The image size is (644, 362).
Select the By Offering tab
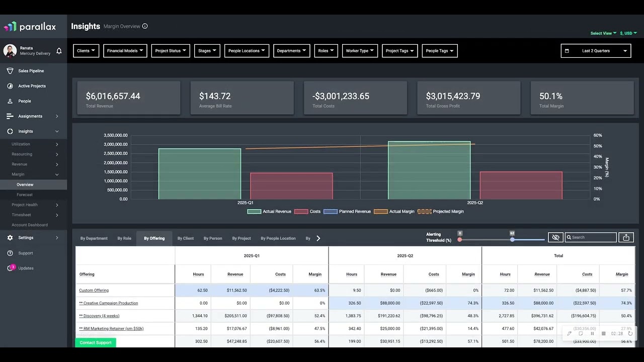(x=154, y=238)
